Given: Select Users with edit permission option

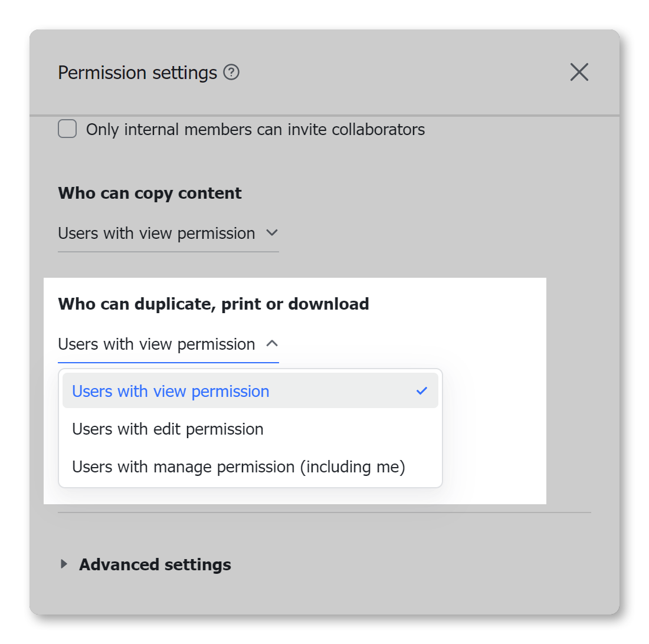Looking at the screenshot, I should pyautogui.click(x=167, y=429).
